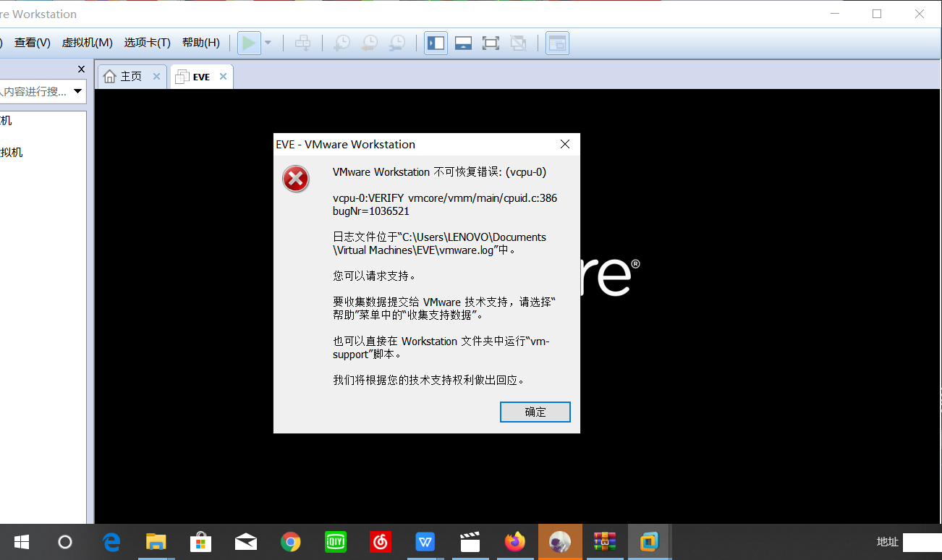Image resolution: width=942 pixels, height=560 pixels.
Task: Open Chrome from the taskbar
Action: coord(290,541)
